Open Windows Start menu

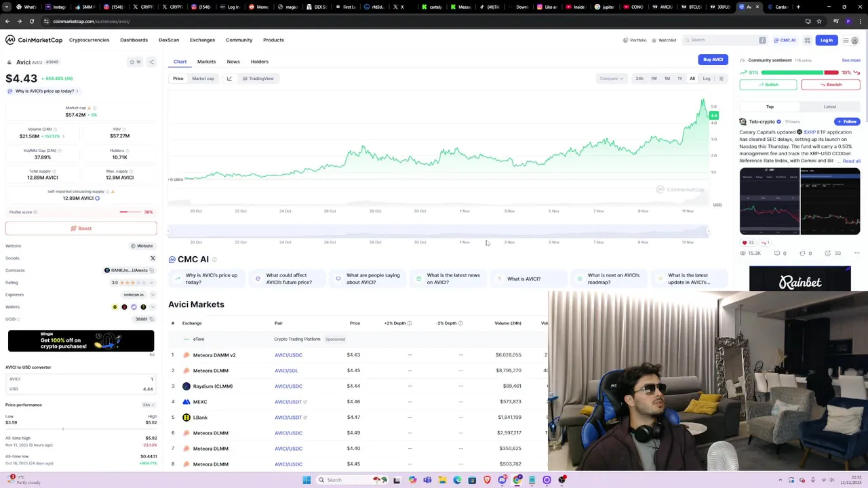[307, 480]
